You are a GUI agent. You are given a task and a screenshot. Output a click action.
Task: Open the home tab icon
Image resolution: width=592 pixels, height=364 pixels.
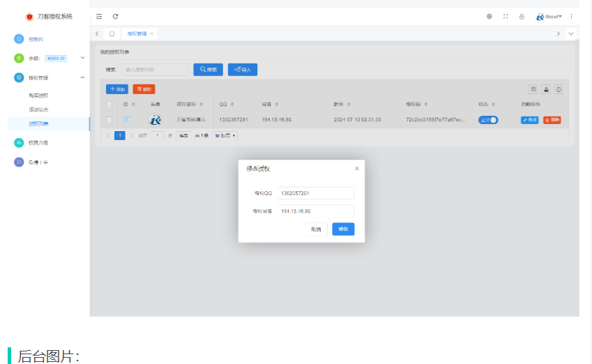pyautogui.click(x=112, y=33)
